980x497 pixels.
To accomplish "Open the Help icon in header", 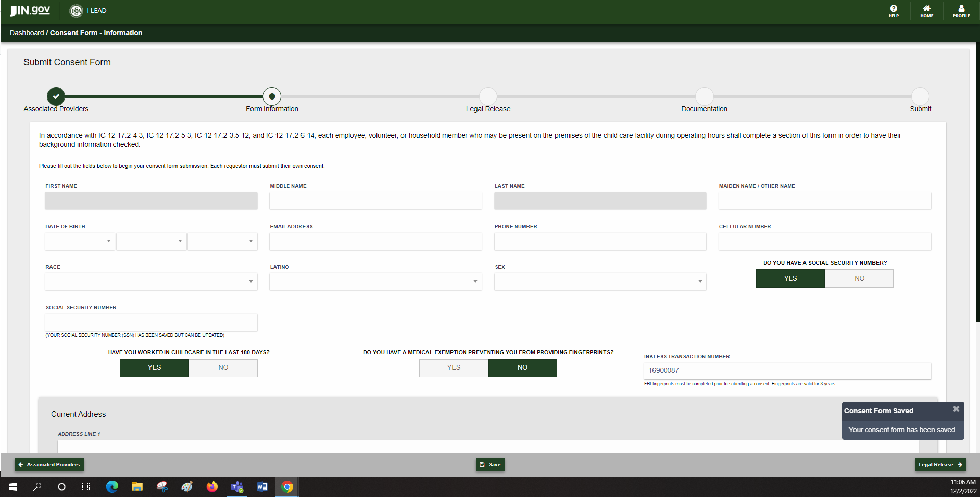I will click(893, 11).
